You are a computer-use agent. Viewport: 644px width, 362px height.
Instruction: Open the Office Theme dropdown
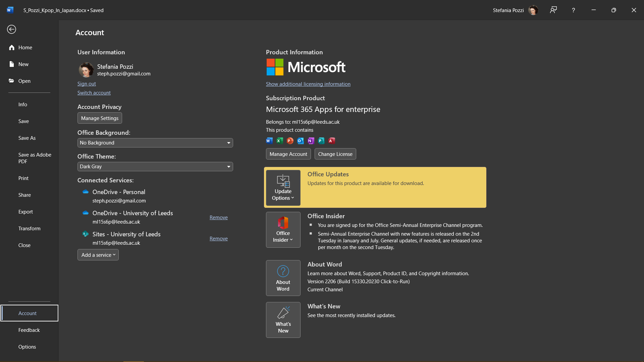[155, 167]
